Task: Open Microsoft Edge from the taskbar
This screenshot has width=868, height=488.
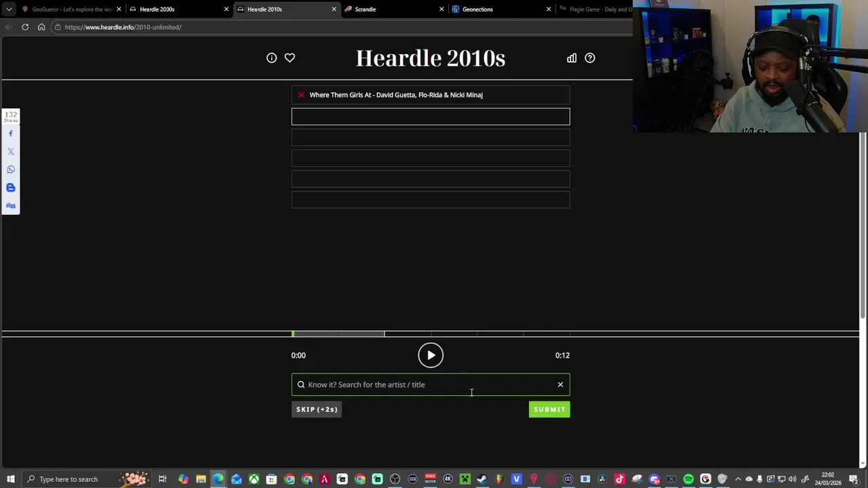Action: coord(218,479)
